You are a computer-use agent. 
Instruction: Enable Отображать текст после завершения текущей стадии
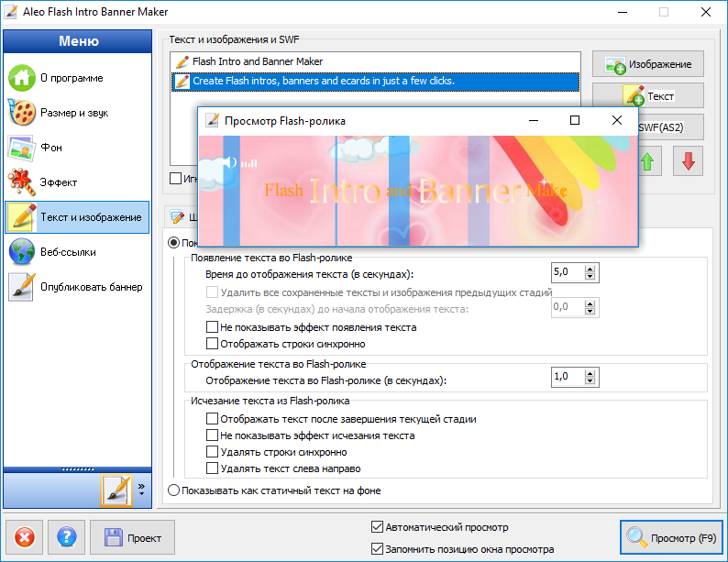point(212,419)
